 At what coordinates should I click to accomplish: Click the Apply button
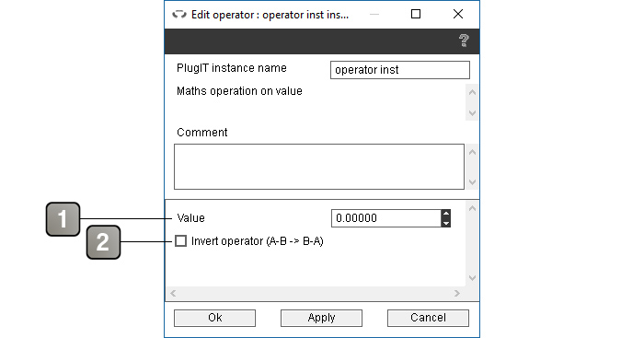coord(322,318)
